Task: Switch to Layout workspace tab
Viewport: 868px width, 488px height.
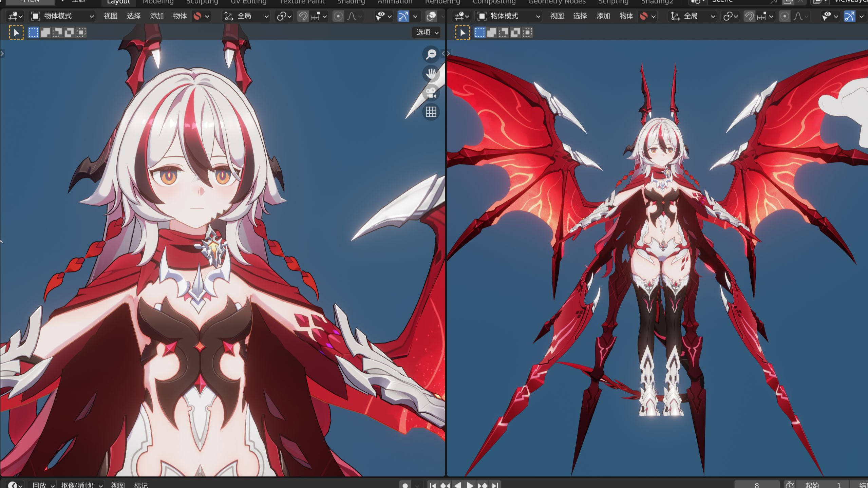Action: [x=118, y=2]
